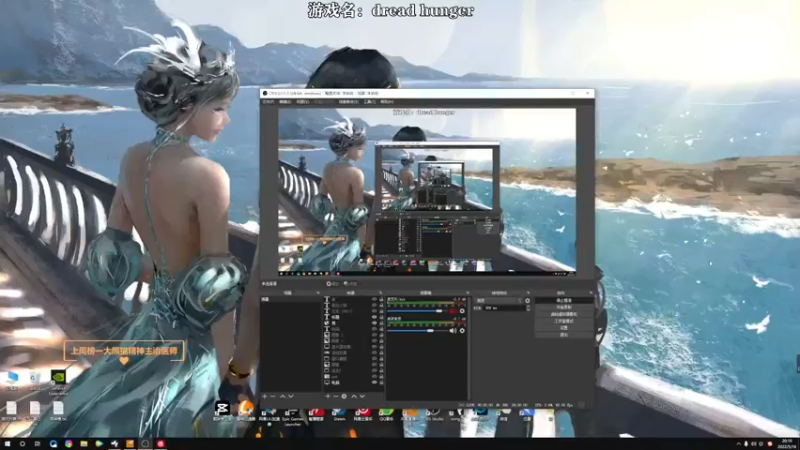Toggle lock on the topmost source
Screen dimensions: 800x450
(382, 299)
